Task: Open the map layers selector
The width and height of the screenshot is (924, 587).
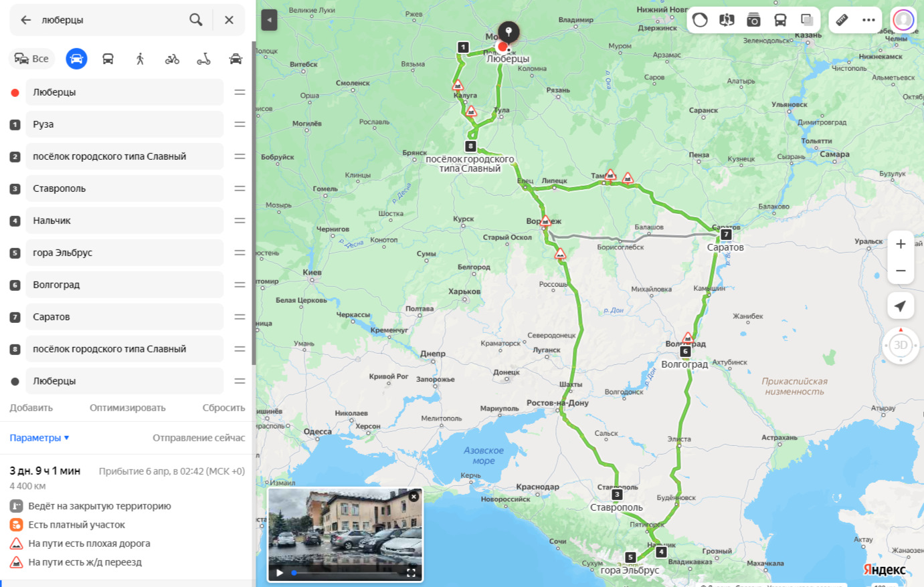Action: click(807, 20)
